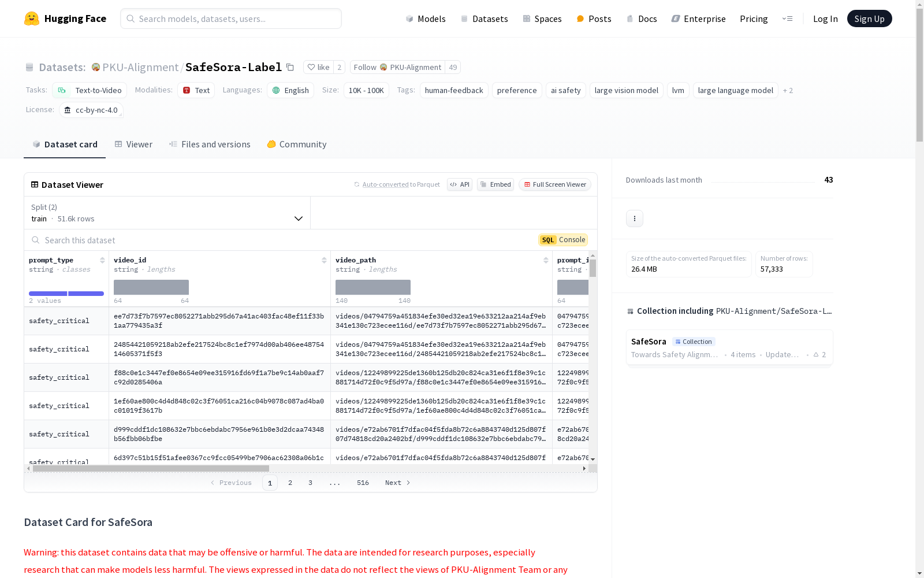Sort the video_id column

click(x=324, y=260)
